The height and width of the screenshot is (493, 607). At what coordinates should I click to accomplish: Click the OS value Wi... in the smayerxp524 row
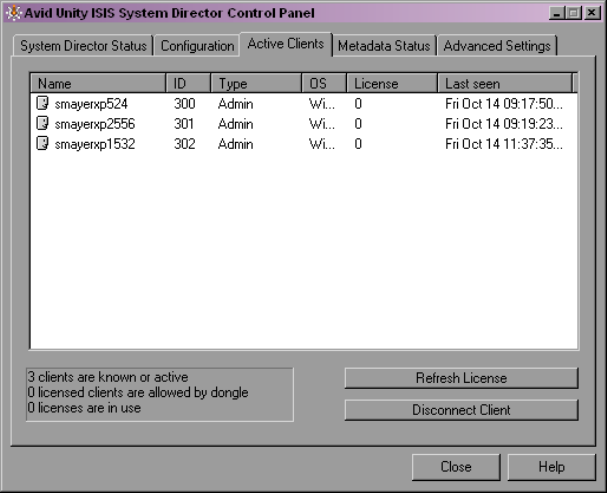(x=322, y=104)
